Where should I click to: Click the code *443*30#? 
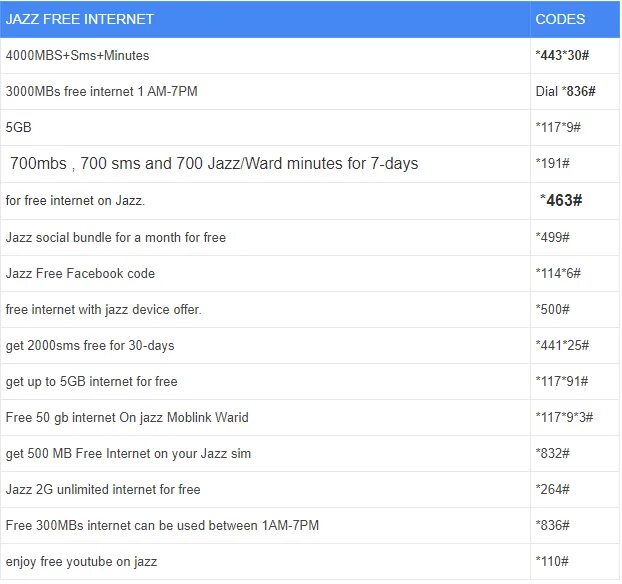point(562,55)
